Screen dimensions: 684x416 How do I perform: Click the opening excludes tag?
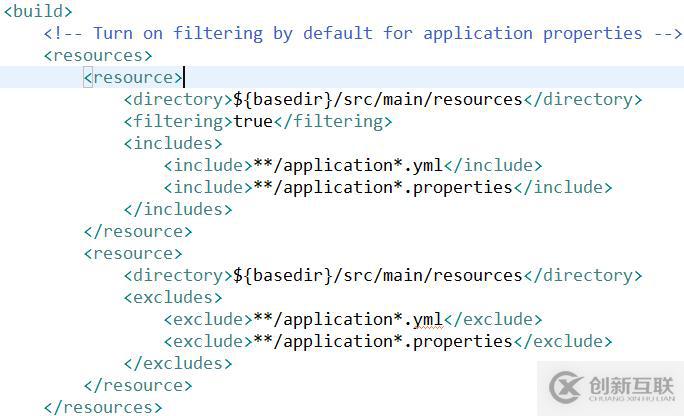[173, 297]
